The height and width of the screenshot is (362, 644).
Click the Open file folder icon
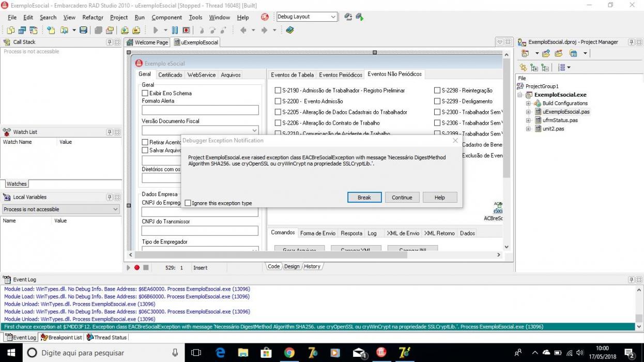(x=65, y=31)
